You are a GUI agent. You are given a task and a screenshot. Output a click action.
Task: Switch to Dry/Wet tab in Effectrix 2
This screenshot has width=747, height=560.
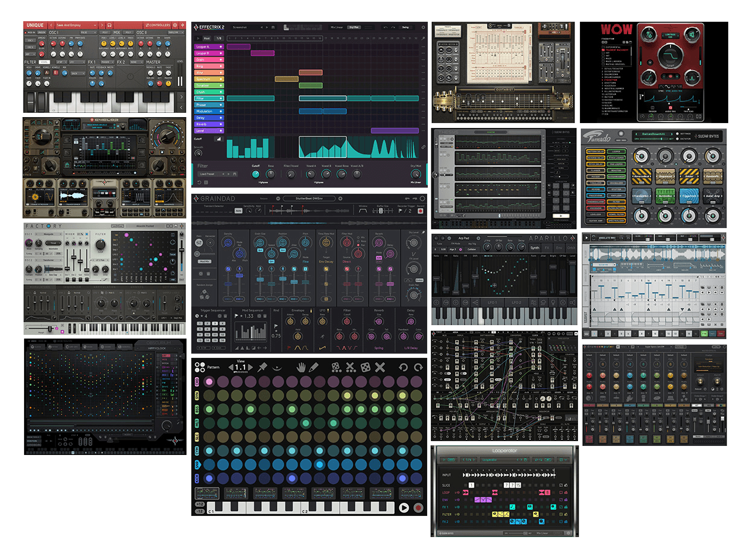click(x=355, y=27)
